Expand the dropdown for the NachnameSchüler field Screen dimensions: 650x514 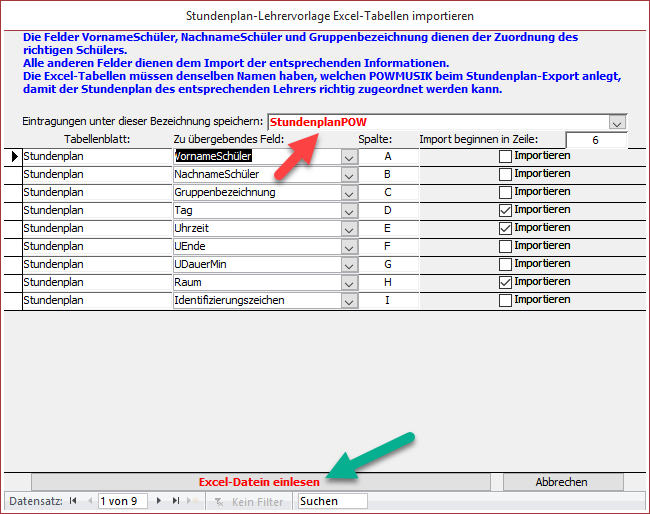click(348, 175)
